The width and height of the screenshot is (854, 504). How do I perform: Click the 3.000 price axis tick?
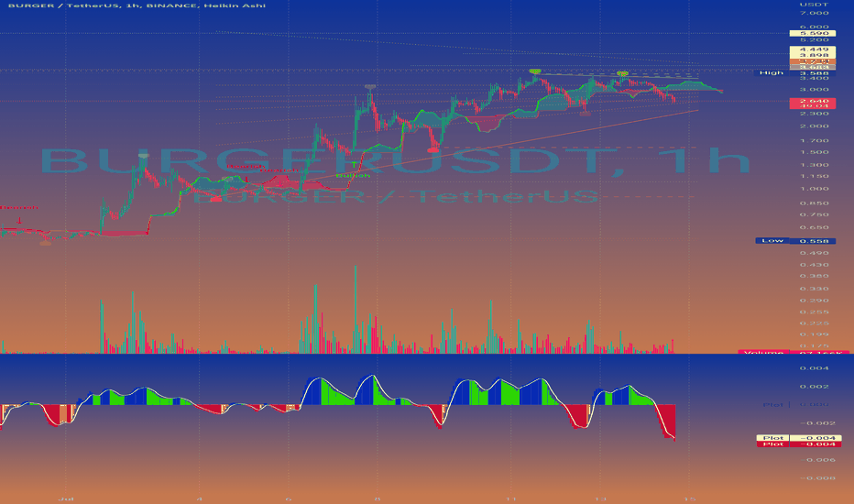814,90
